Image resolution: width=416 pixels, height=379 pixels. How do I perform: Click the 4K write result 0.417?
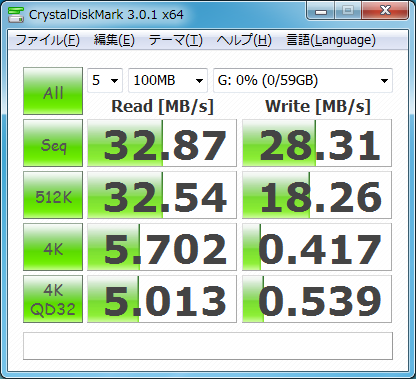click(317, 247)
